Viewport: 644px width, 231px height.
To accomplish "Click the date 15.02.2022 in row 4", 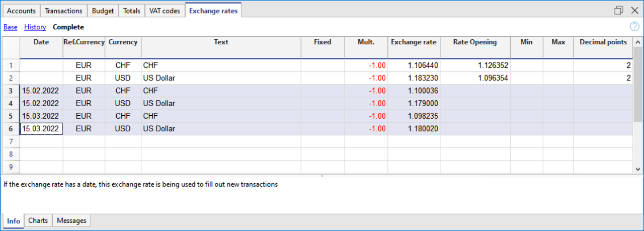I will [x=41, y=103].
